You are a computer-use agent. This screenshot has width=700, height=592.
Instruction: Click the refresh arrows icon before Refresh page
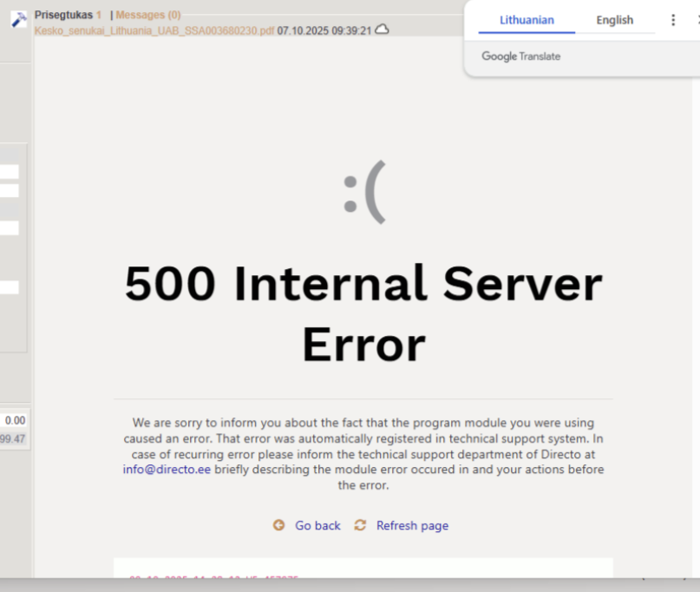click(x=360, y=525)
